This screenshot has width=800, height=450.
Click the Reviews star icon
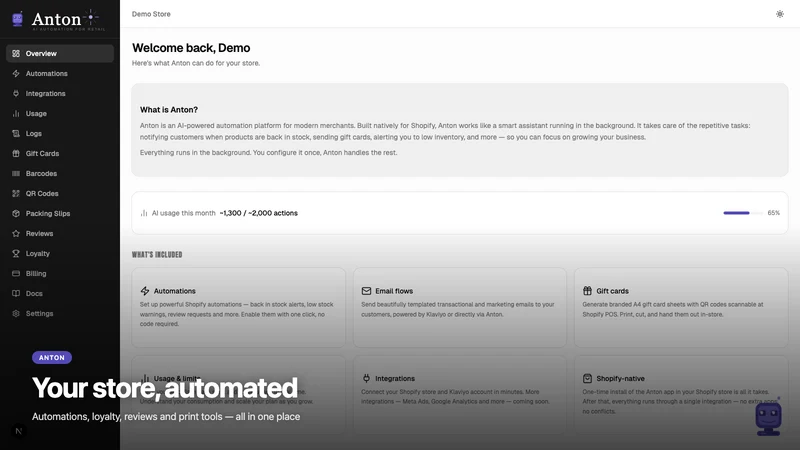coord(16,233)
